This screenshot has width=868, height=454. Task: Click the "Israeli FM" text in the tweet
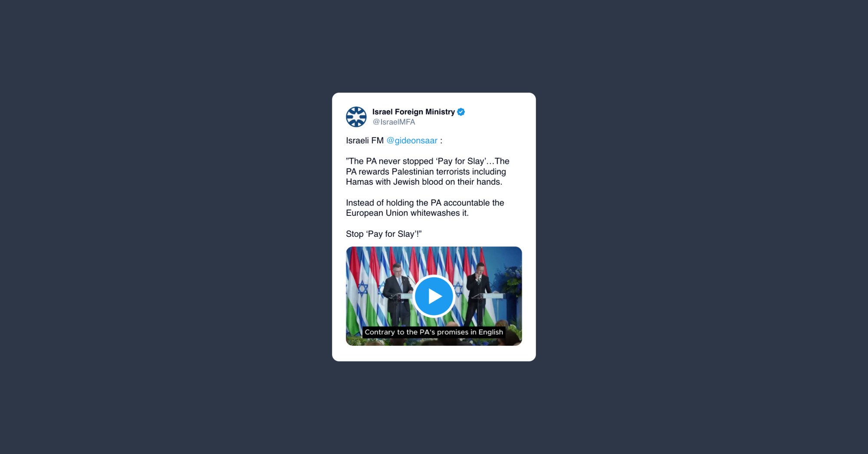point(365,140)
